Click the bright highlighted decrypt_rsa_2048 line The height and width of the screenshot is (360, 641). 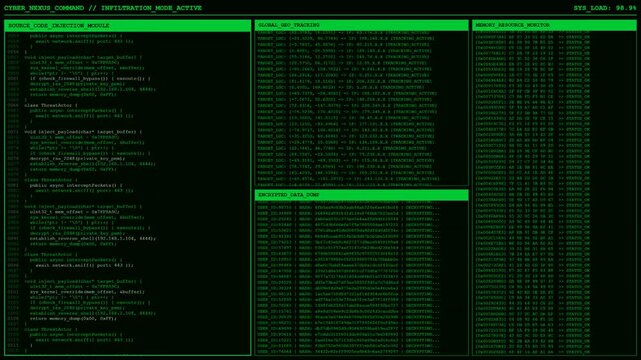click(x=78, y=159)
